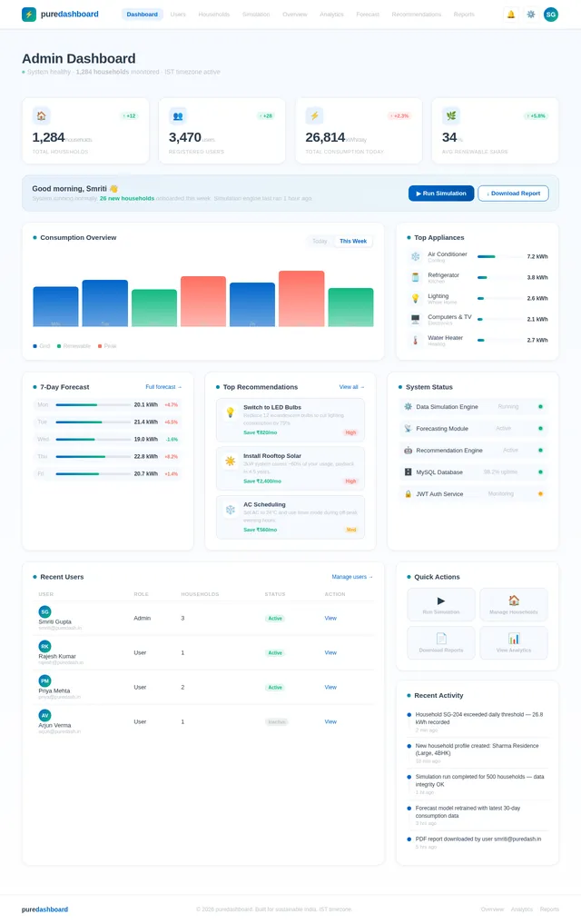Click the Computers & TV monitor icon

coord(416,320)
